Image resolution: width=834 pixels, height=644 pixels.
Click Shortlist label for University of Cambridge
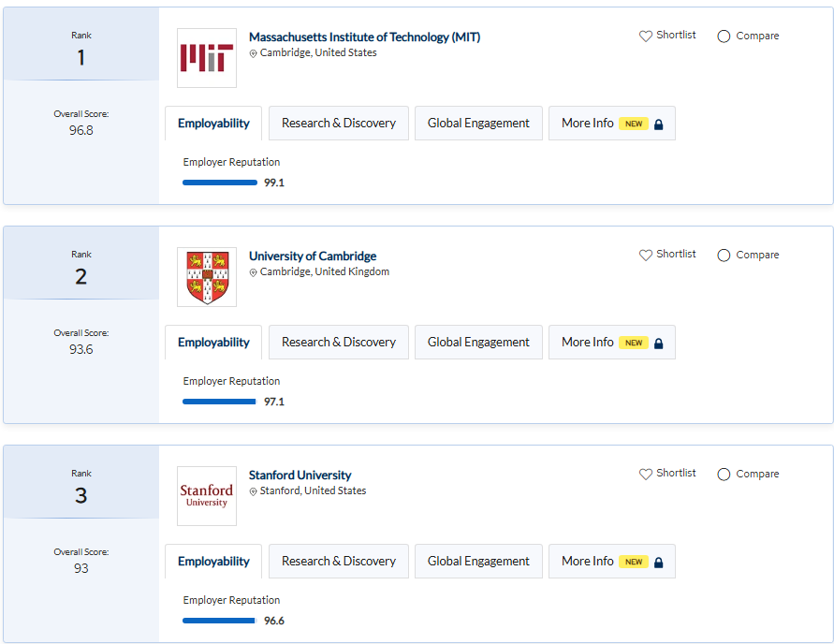(x=676, y=255)
